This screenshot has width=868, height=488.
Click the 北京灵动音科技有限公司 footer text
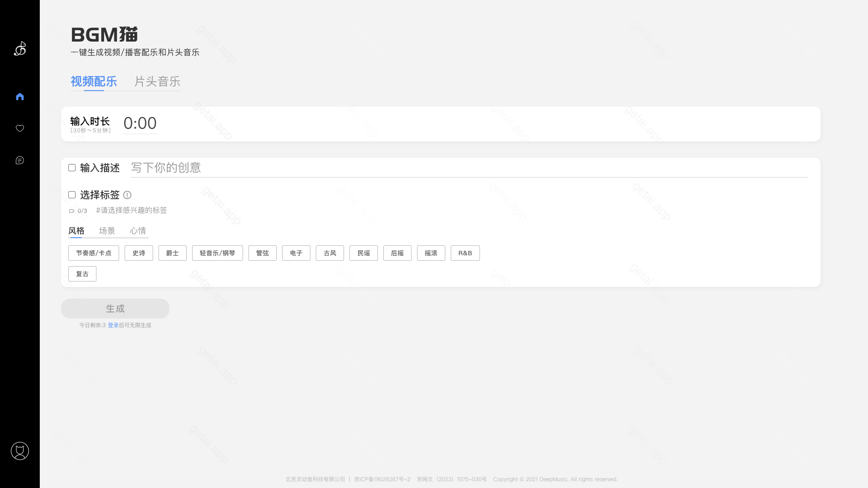(315, 479)
